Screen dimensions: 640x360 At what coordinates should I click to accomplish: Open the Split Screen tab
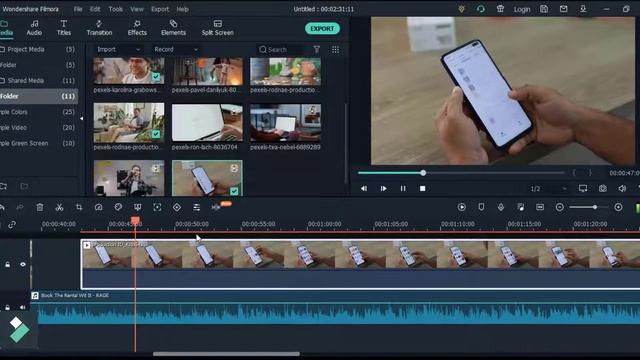(218, 28)
